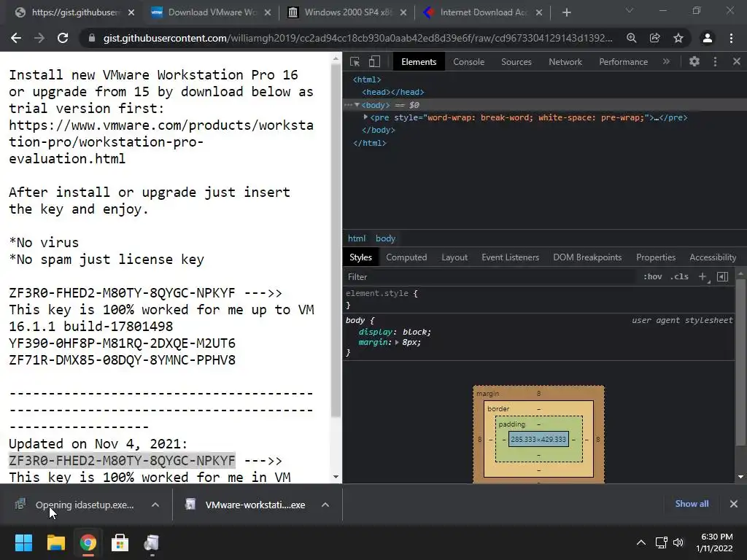Switch to the Sources tab
747x560 pixels.
(516, 62)
